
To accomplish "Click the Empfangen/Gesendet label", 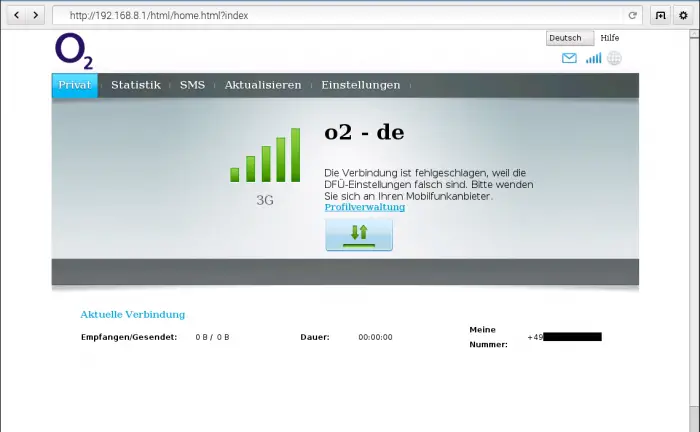I will 129,337.
